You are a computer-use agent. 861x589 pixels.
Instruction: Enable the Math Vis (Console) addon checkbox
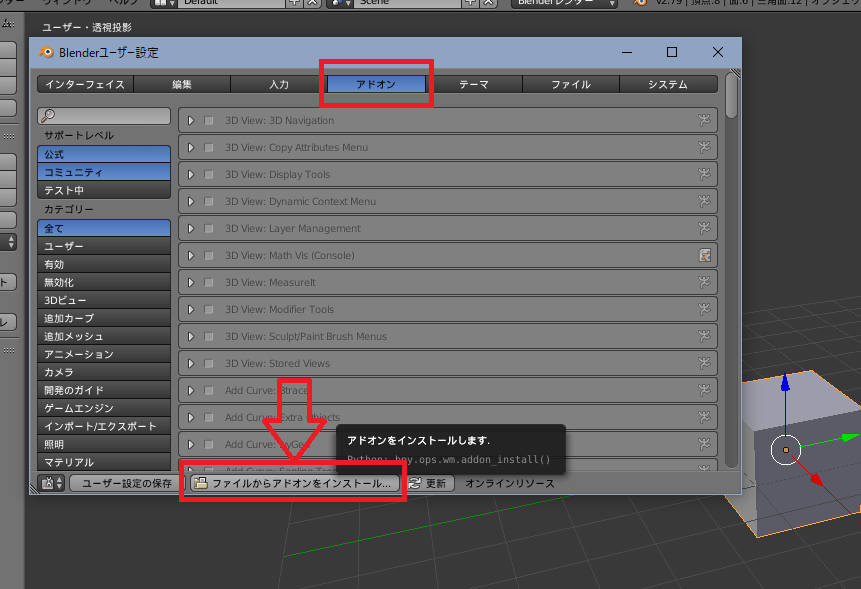209,255
